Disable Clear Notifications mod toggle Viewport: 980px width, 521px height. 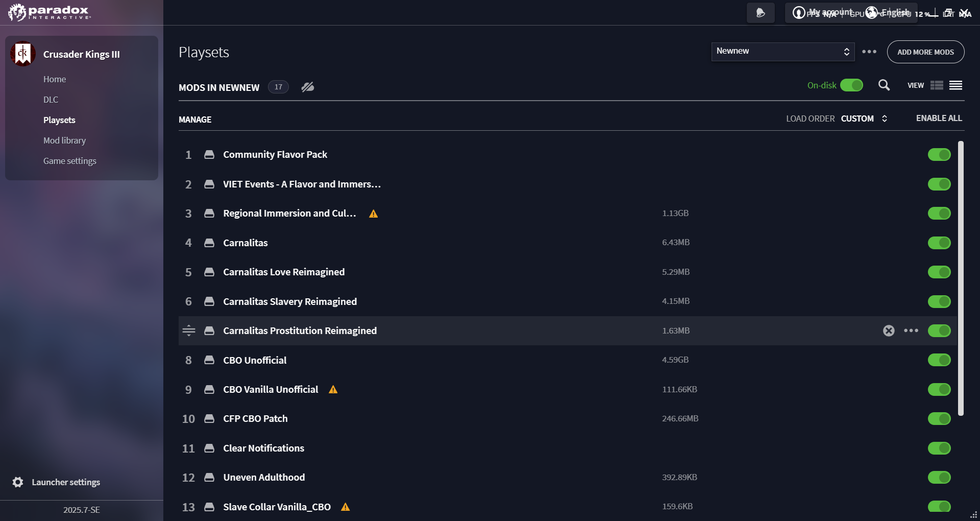click(939, 448)
